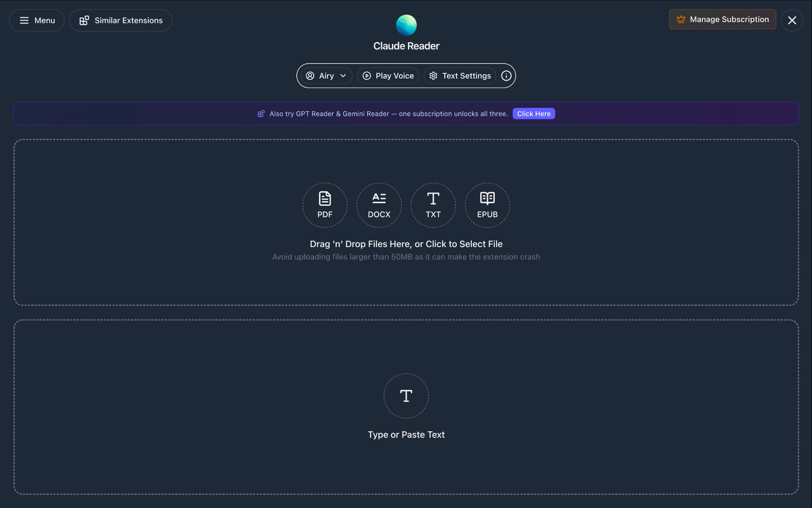Click the 'Also try GPT Reader' banner text
The image size is (812, 508).
pyautogui.click(x=388, y=114)
